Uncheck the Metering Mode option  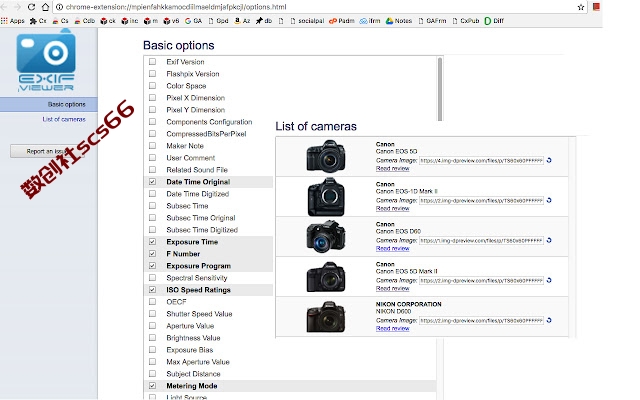coord(152,386)
